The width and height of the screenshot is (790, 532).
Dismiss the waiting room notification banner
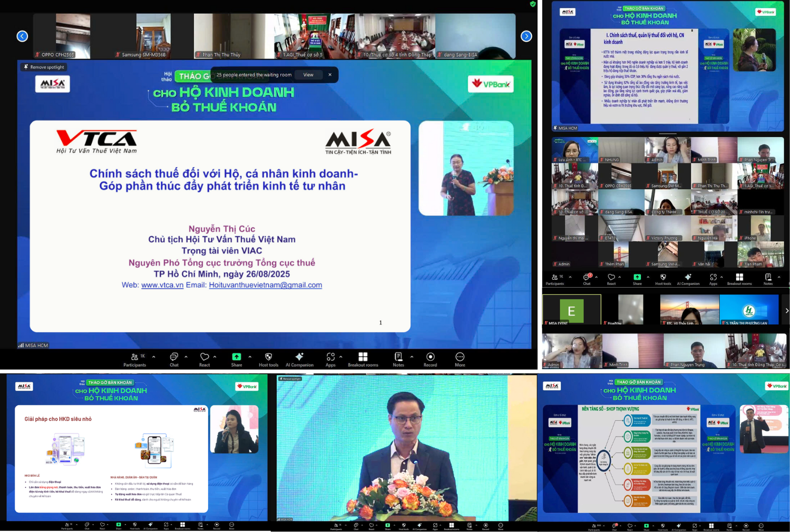330,75
